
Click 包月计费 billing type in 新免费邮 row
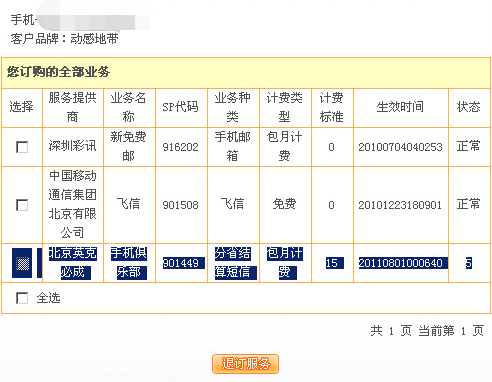click(284, 147)
